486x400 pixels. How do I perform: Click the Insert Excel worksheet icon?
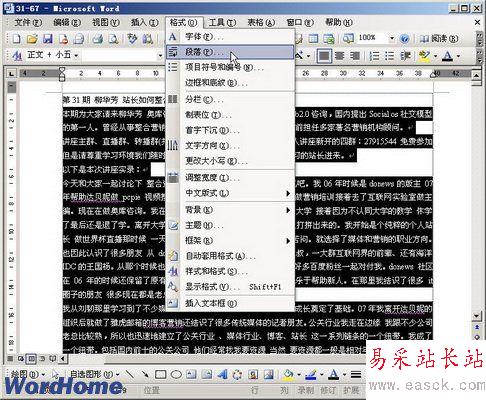tap(329, 39)
